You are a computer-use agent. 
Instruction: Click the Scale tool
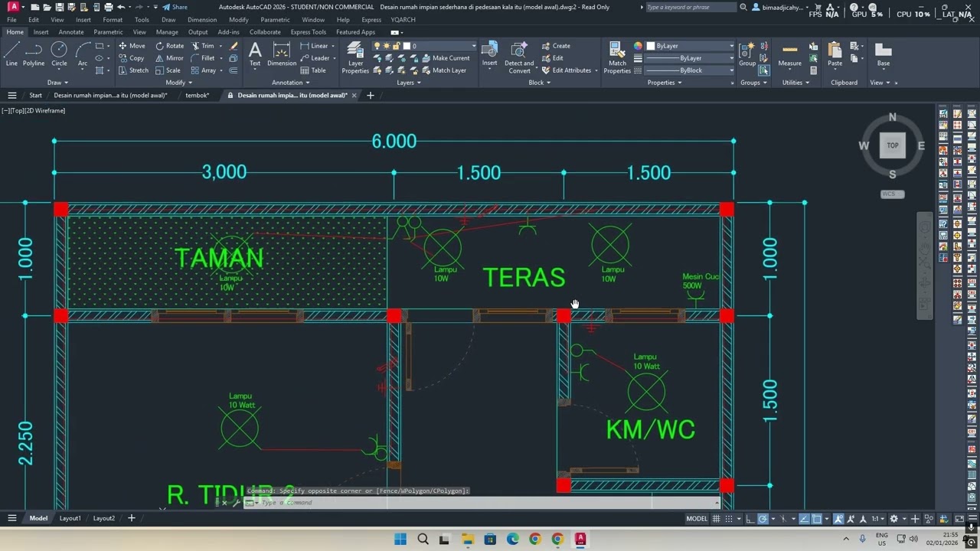click(x=168, y=70)
